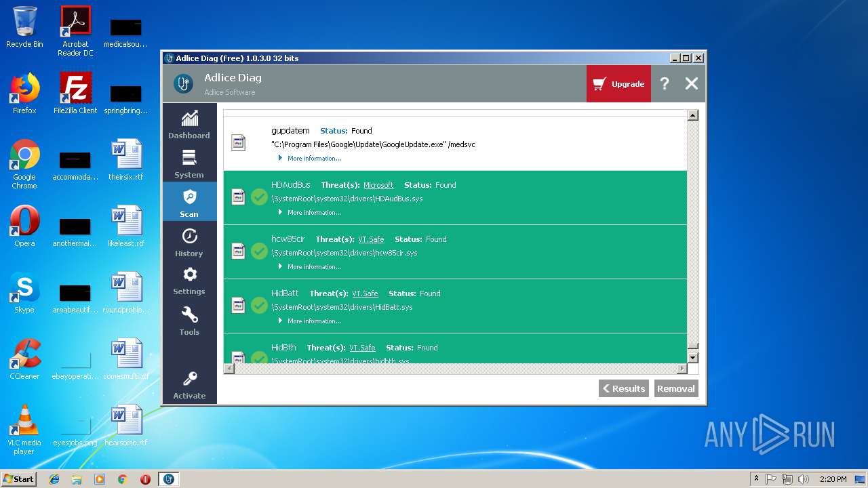This screenshot has width=868, height=488.
Task: Click the hcw85cir file icon
Action: coord(238,251)
